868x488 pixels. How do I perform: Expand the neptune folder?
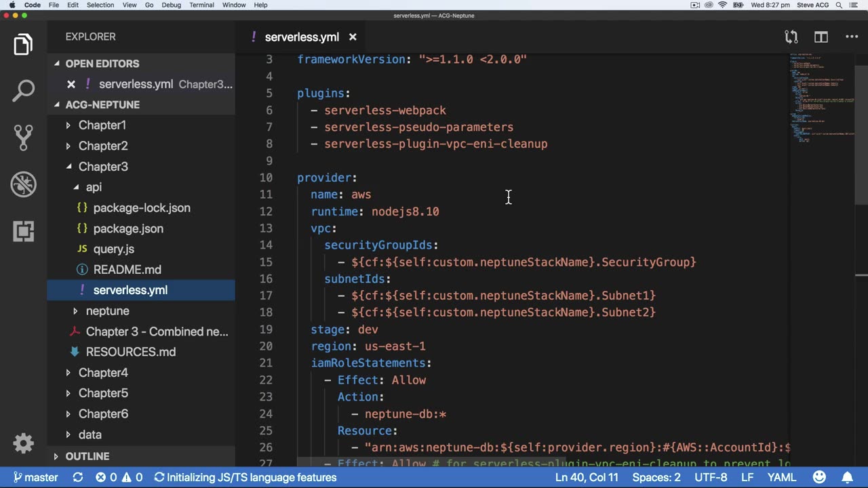(x=107, y=311)
